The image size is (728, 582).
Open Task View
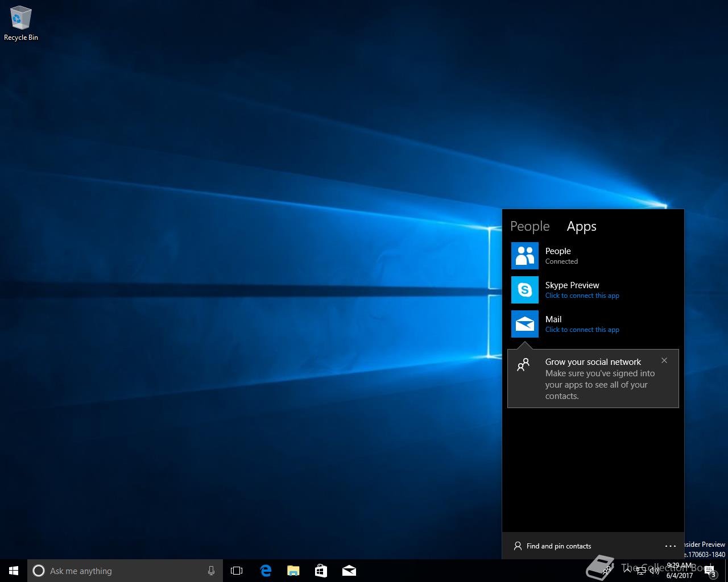(x=237, y=571)
